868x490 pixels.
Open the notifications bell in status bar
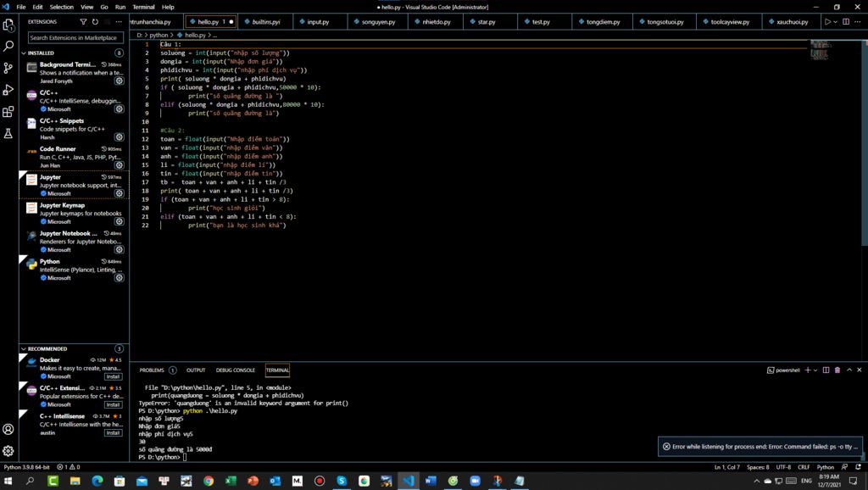[x=858, y=467]
